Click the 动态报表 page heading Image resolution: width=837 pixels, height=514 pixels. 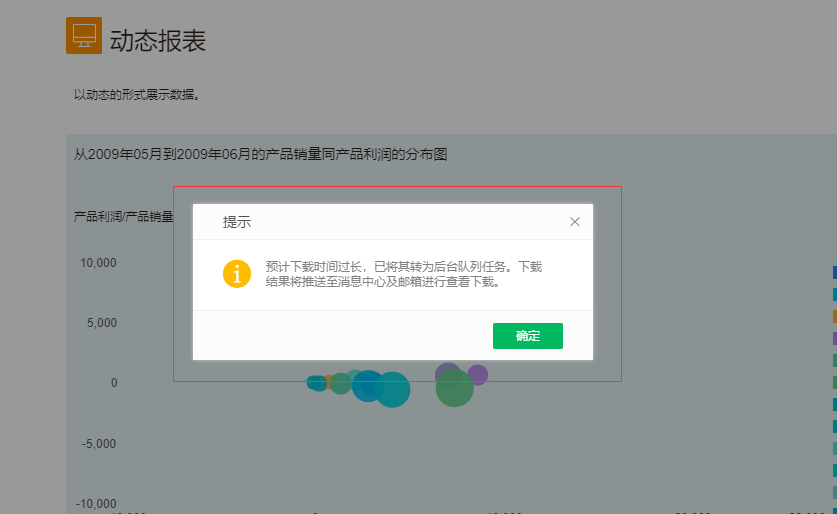tap(157, 41)
